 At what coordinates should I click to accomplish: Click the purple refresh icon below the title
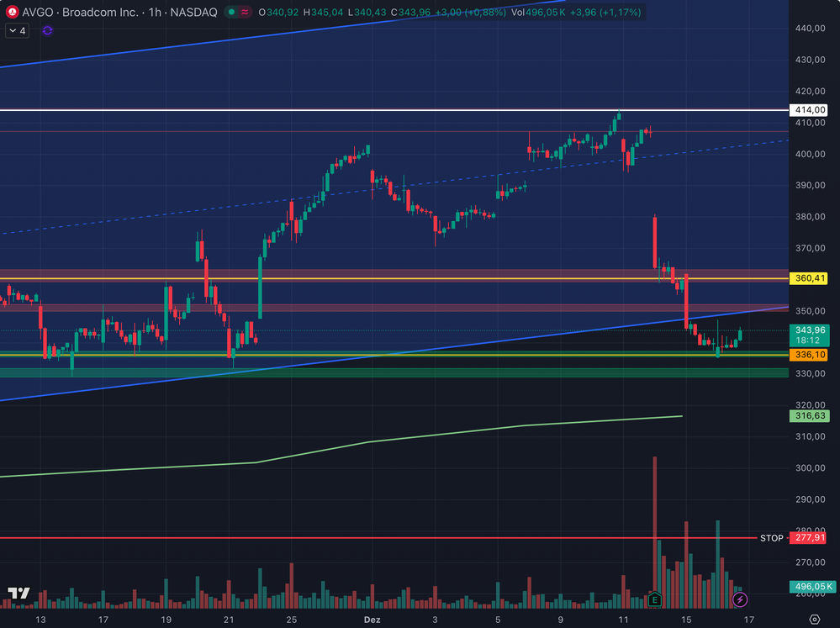pyautogui.click(x=47, y=30)
